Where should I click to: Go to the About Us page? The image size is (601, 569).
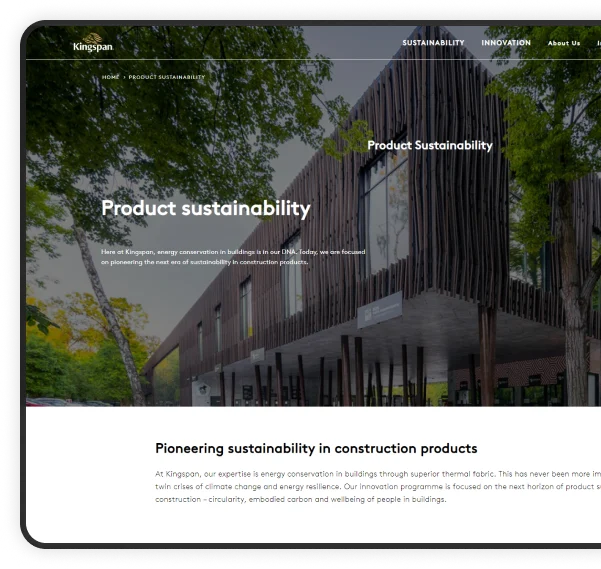(x=564, y=43)
